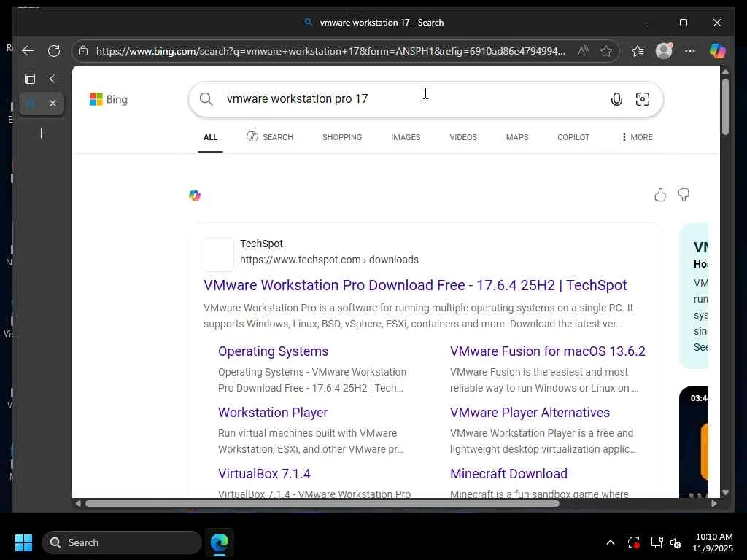Add this page to favorites star

[606, 51]
